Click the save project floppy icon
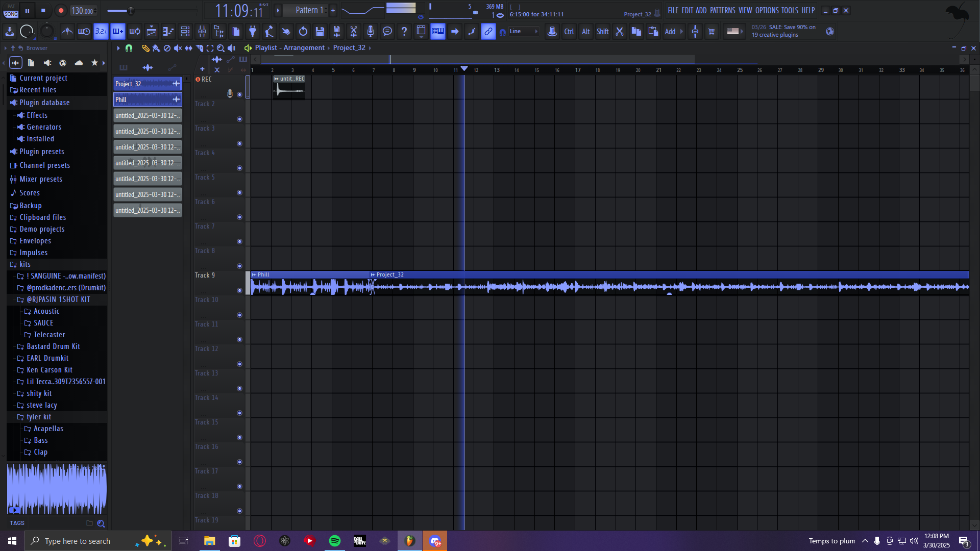 tap(320, 32)
